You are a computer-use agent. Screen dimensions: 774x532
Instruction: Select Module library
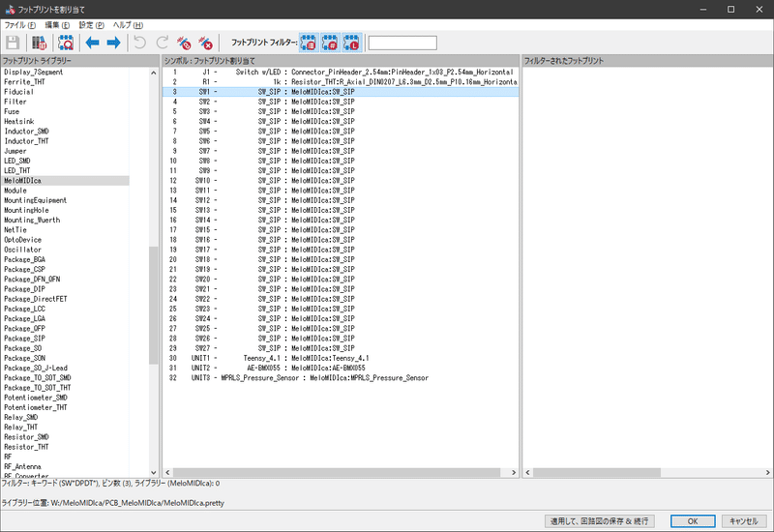click(x=15, y=191)
